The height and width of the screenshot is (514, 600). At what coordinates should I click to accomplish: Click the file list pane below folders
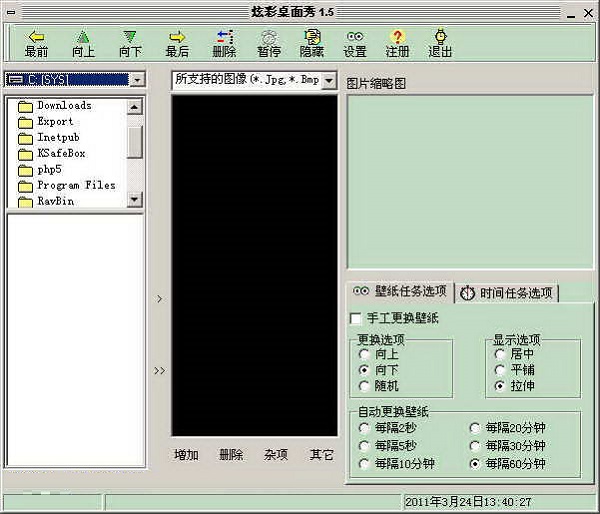(x=75, y=340)
